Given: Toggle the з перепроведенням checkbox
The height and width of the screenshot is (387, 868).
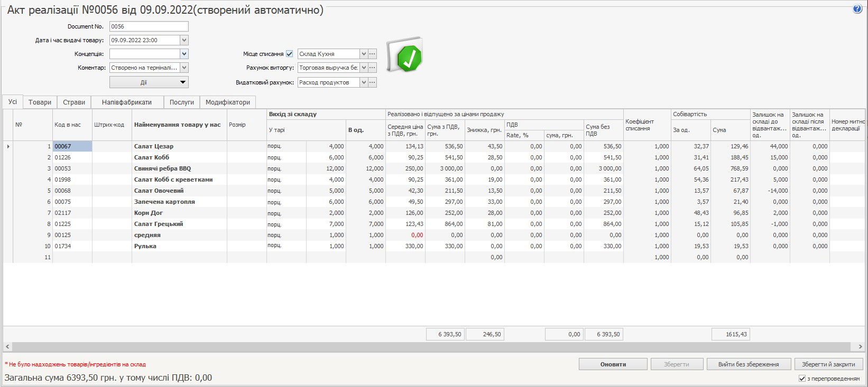Looking at the screenshot, I should (x=802, y=379).
